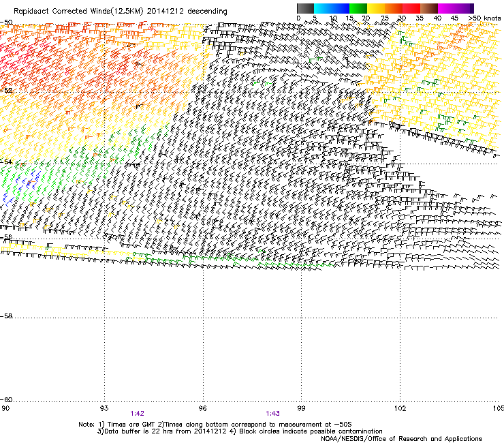Image resolution: width=504 pixels, height=443 pixels.
Task: Click the 'NOAA/NESDIS/Office of Research and Applications' credit
Action: (401, 439)
